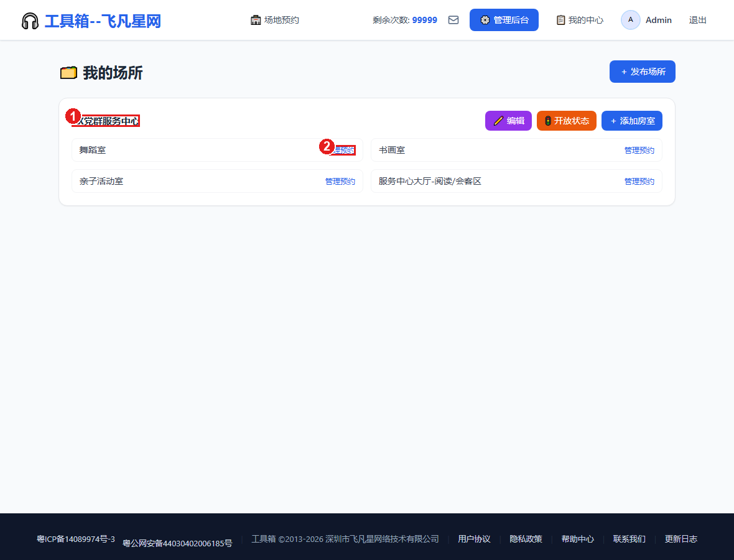Go to 我的中心
The width and height of the screenshot is (734, 560).
580,20
